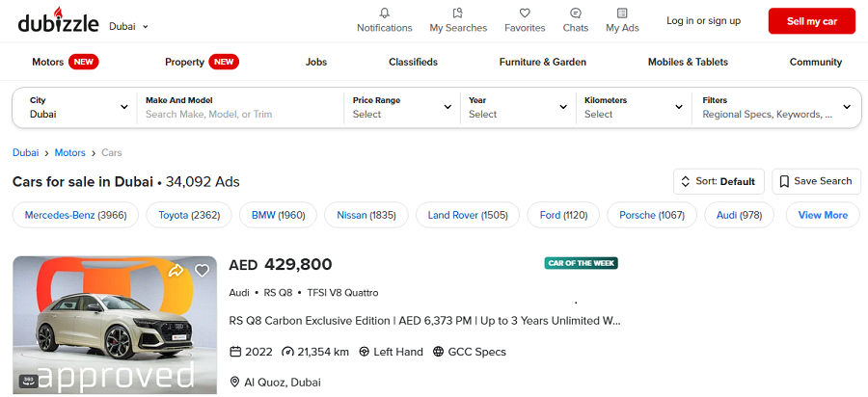The image size is (868, 397).
Task: Click 360 view badge on car photo
Action: [x=28, y=381]
